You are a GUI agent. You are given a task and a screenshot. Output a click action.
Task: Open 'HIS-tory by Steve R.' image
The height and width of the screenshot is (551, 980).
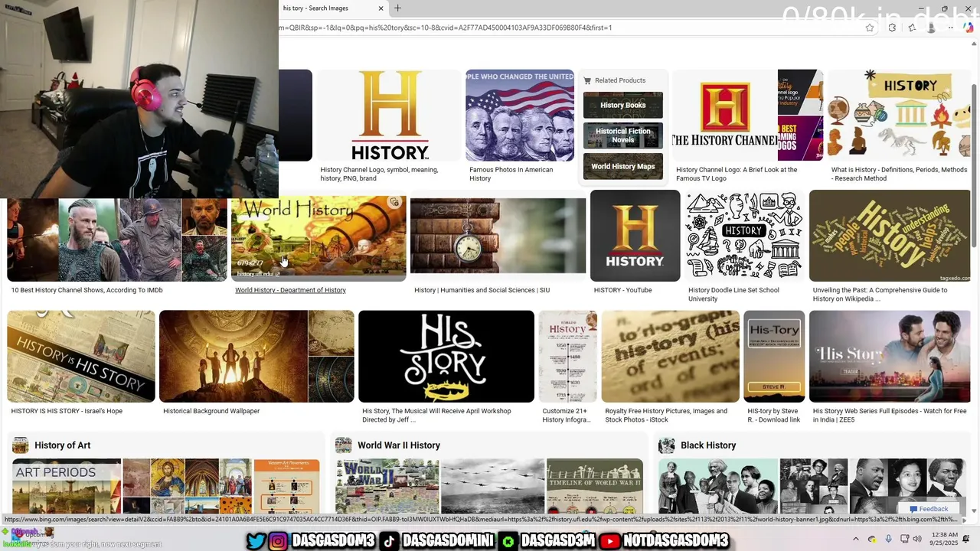[774, 357]
